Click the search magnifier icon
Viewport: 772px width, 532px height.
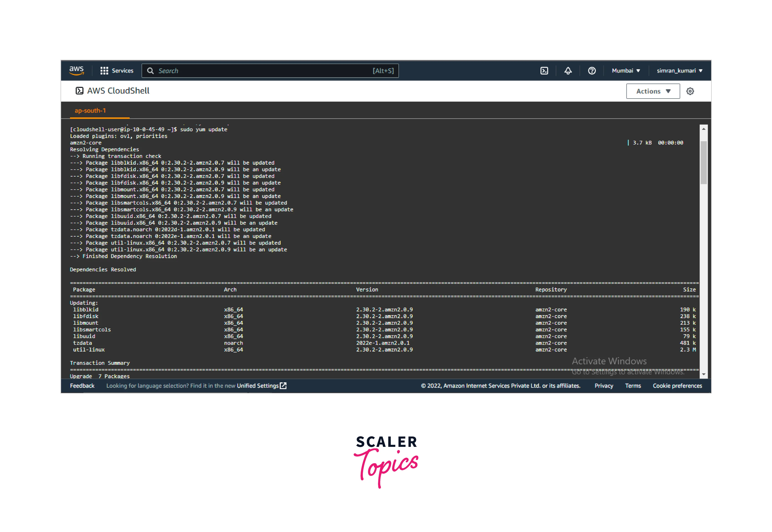(150, 71)
